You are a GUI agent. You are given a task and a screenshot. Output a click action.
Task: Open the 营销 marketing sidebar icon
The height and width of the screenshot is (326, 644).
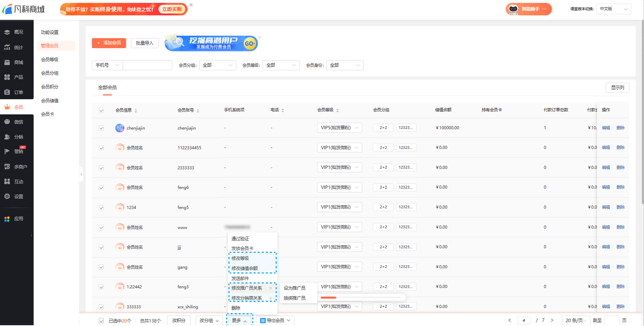point(7,151)
